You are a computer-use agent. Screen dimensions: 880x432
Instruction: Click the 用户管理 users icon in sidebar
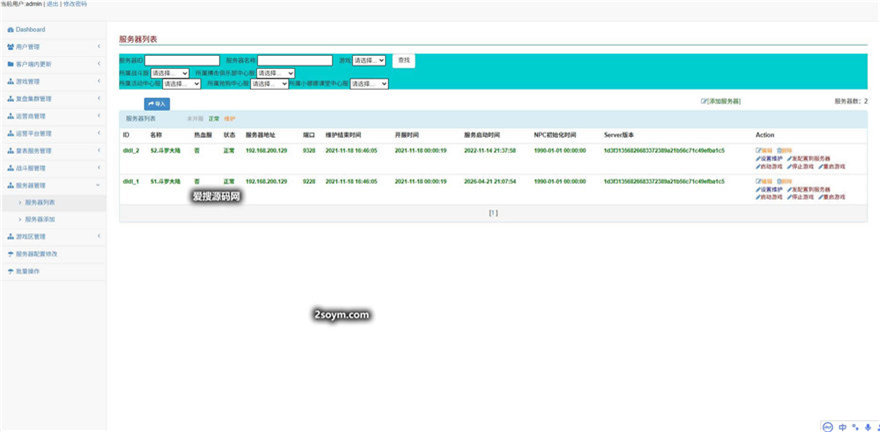(10, 47)
